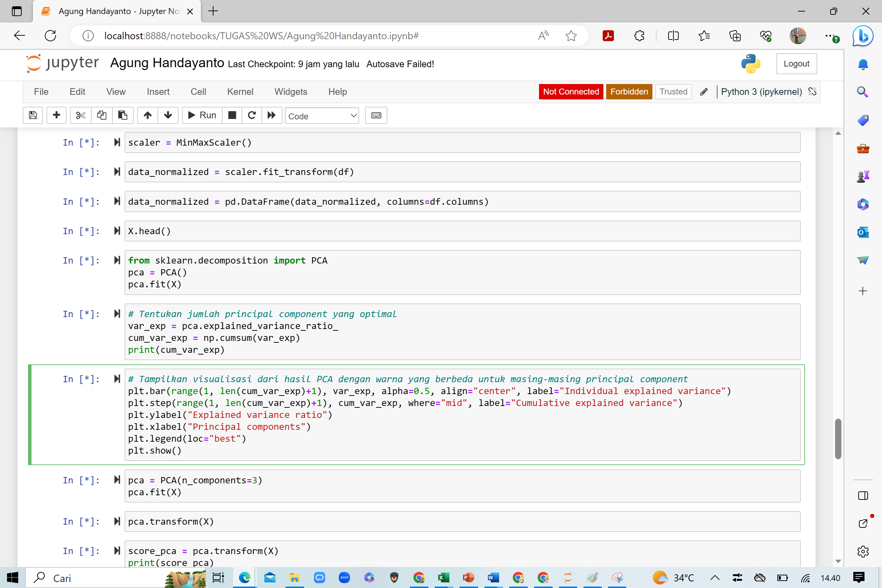
Task: Refresh the browser page
Action: (x=50, y=36)
